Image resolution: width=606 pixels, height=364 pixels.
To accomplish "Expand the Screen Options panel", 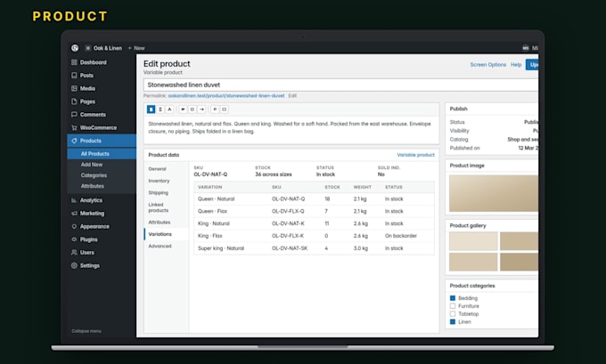I will coord(487,65).
